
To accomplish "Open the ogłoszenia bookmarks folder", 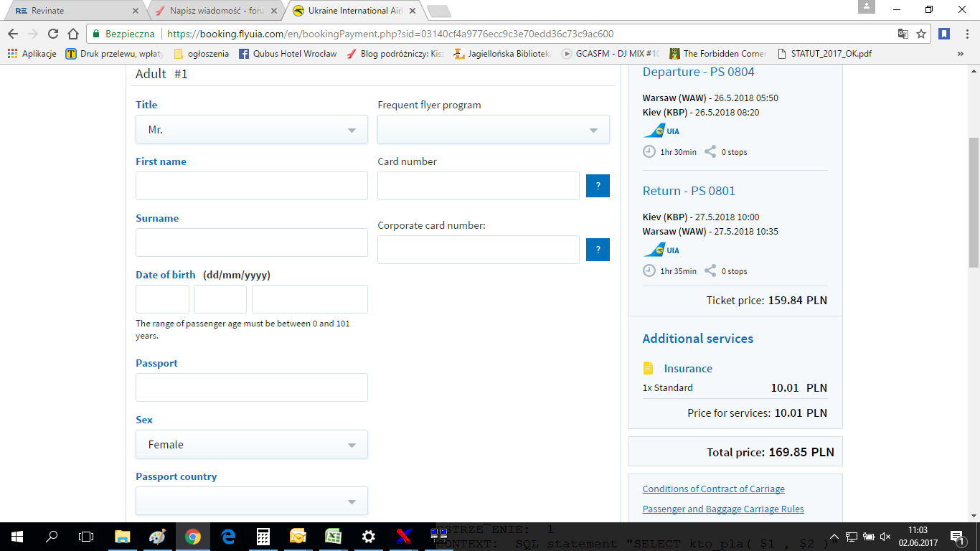I will [x=202, y=53].
